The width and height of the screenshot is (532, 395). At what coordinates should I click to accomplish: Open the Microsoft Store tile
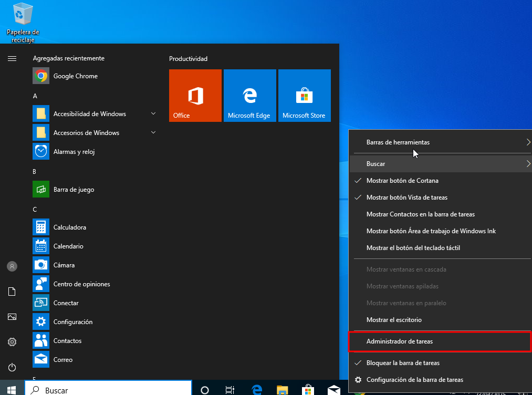coord(304,96)
